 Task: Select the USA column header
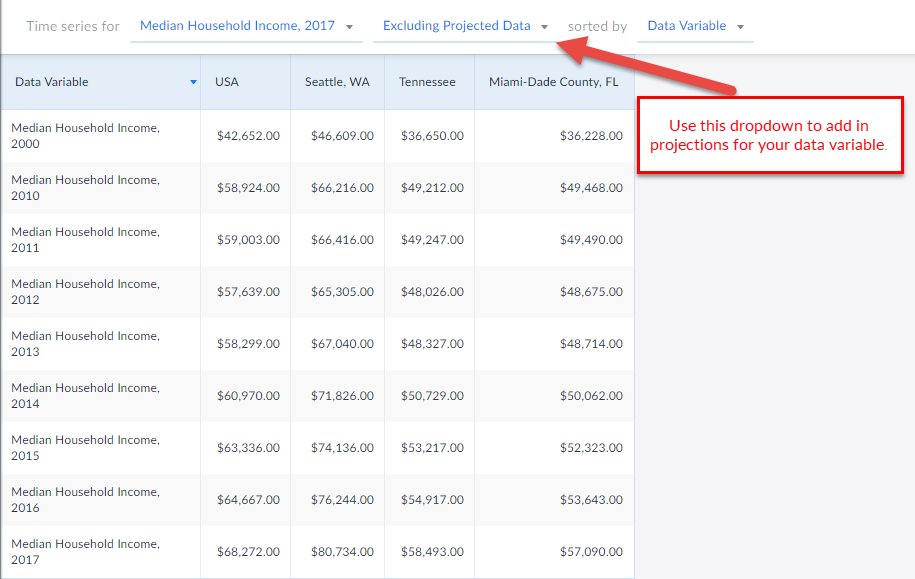point(227,82)
